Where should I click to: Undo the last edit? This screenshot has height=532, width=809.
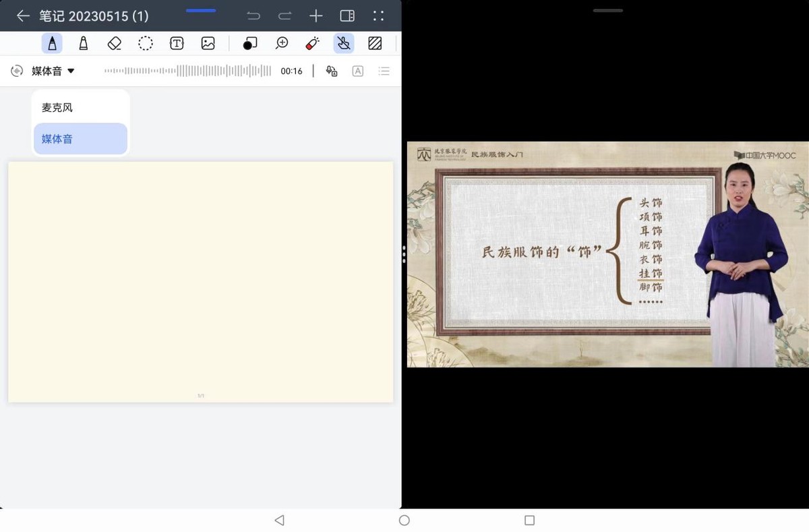[254, 16]
